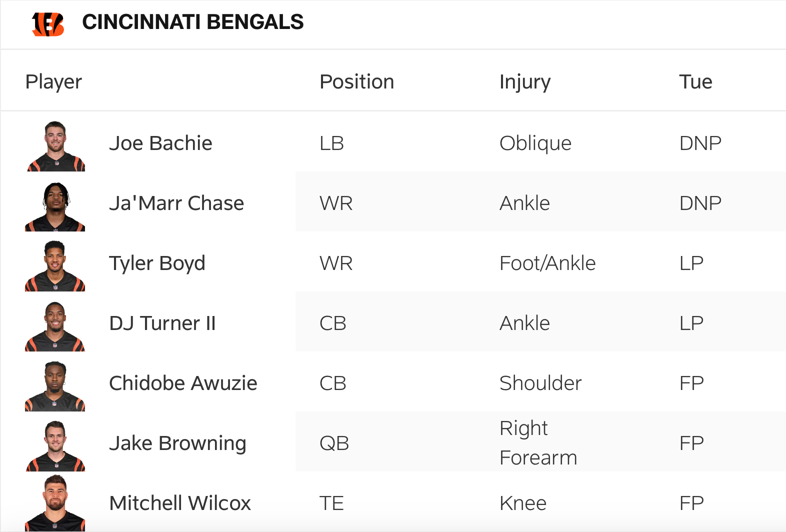This screenshot has height=532, width=786.
Task: Open the DJ Turner II name link
Action: 162,323
